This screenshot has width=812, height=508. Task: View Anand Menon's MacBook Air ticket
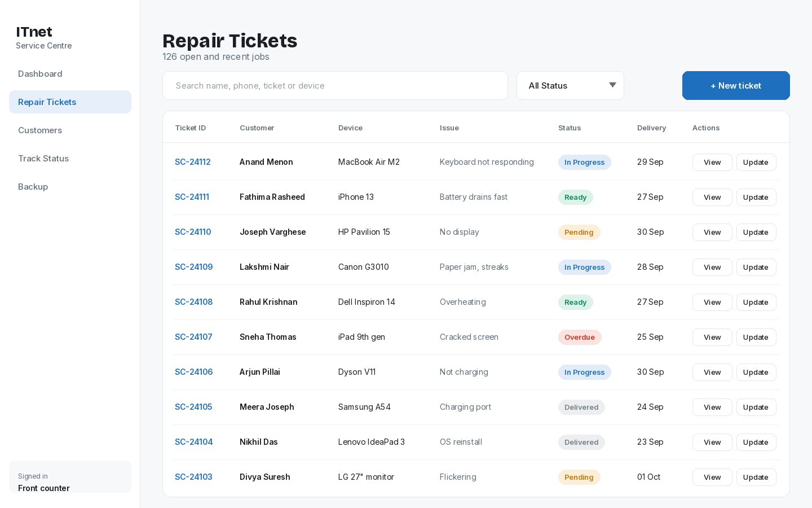pos(712,162)
